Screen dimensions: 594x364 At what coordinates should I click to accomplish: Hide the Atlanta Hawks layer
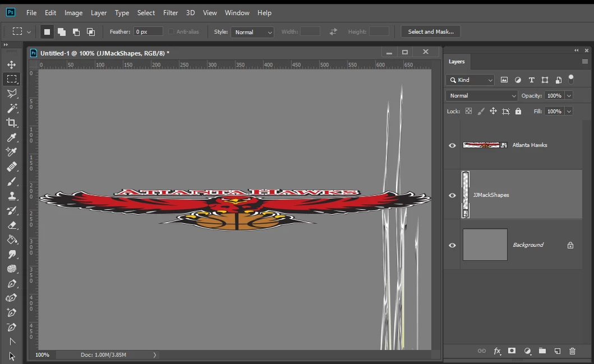click(x=452, y=145)
